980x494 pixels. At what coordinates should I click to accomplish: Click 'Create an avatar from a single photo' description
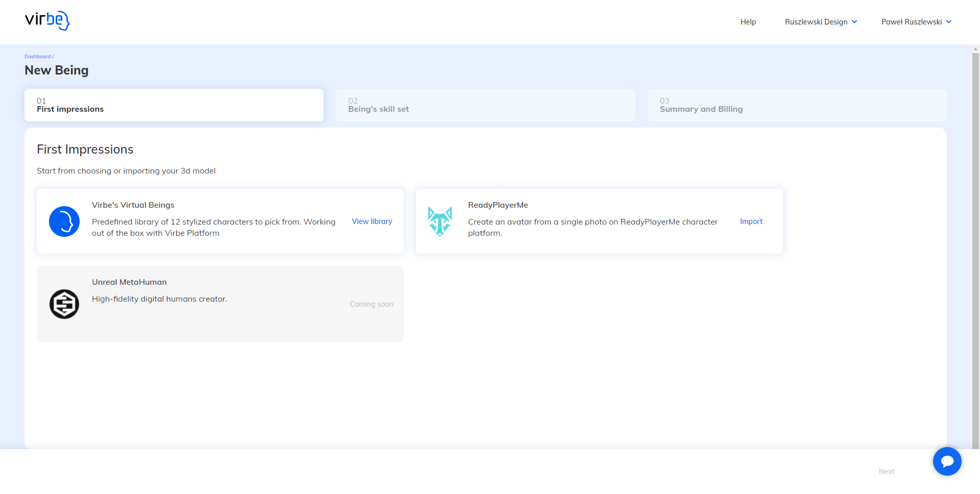593,228
